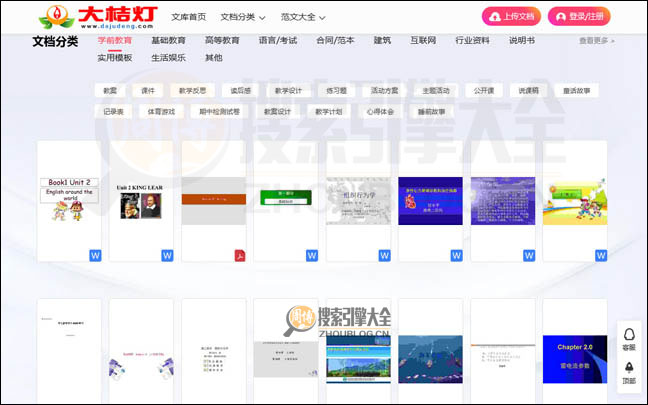This screenshot has height=405, width=648.
Task: Select the 高等教育 category tab
Action: pyautogui.click(x=222, y=40)
